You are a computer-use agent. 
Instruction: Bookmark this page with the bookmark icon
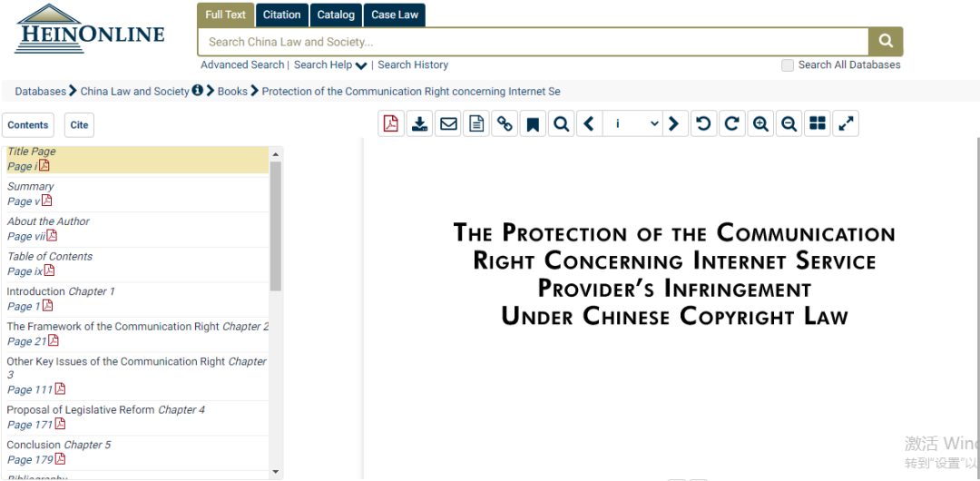click(x=533, y=124)
